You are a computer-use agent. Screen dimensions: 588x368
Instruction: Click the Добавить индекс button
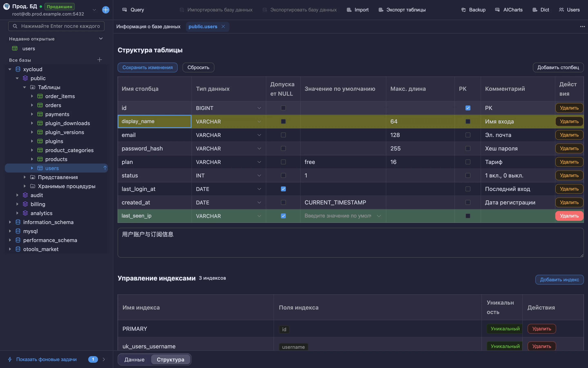(559, 280)
